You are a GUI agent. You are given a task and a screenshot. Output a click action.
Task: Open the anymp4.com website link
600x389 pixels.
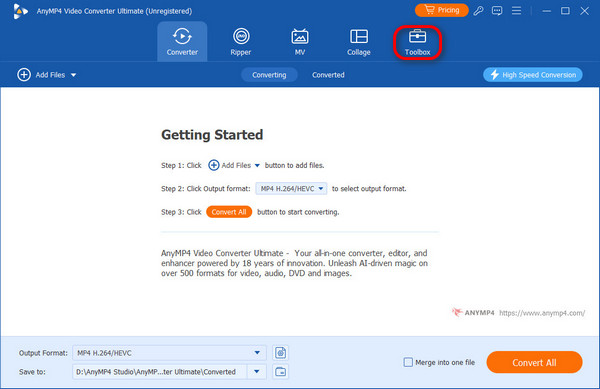[542, 313]
